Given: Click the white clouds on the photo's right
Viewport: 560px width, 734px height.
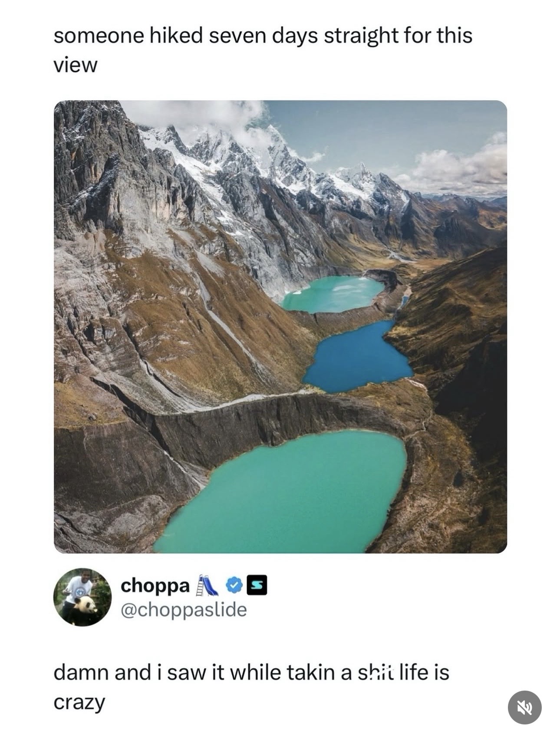Looking at the screenshot, I should click(x=460, y=167).
